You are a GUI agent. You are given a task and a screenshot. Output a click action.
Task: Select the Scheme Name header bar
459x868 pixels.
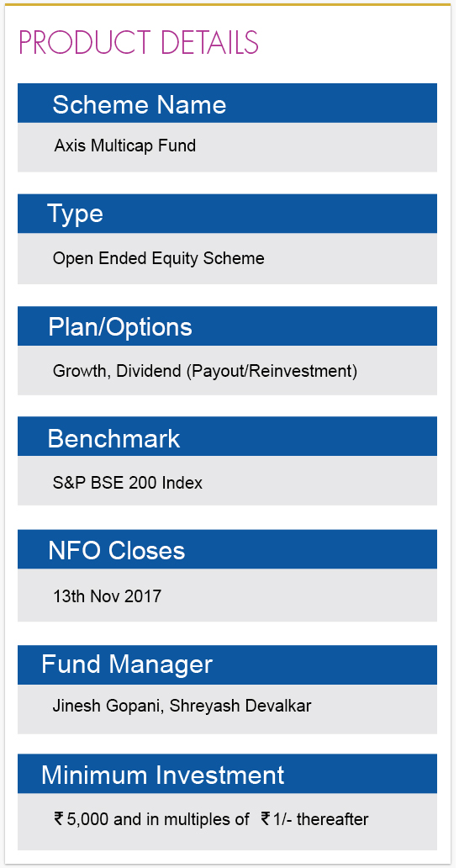pyautogui.click(x=227, y=103)
